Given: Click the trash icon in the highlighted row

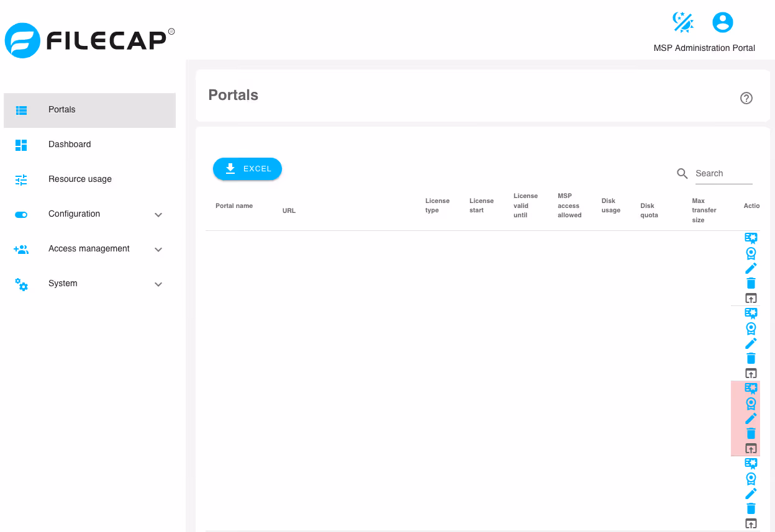Looking at the screenshot, I should coord(751,433).
